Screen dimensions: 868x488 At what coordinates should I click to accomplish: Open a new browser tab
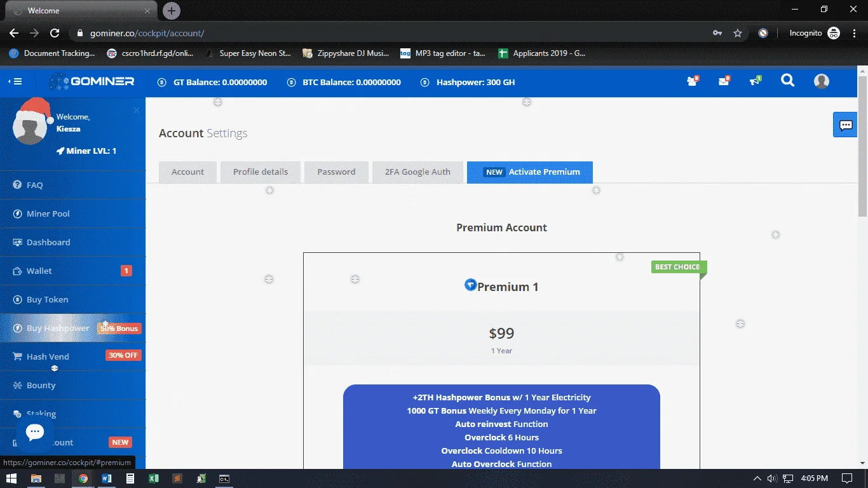coord(172,11)
